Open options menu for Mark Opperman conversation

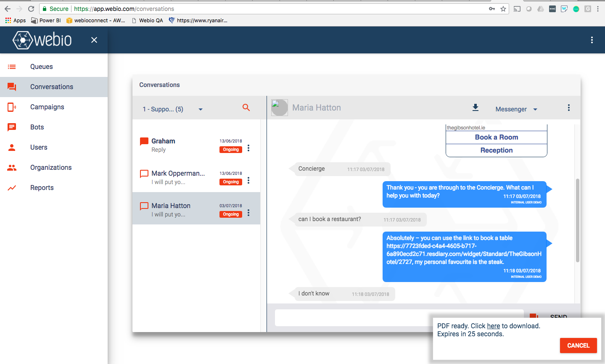click(248, 180)
